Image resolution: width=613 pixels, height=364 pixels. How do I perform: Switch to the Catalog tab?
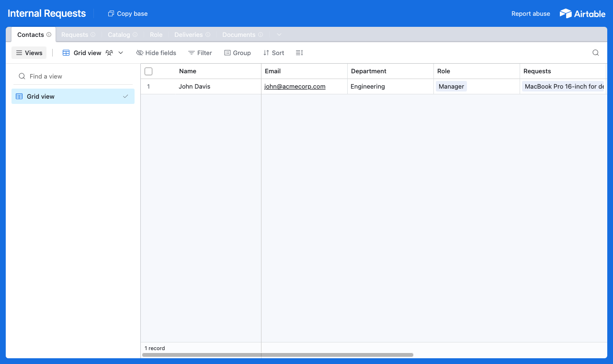122,34
